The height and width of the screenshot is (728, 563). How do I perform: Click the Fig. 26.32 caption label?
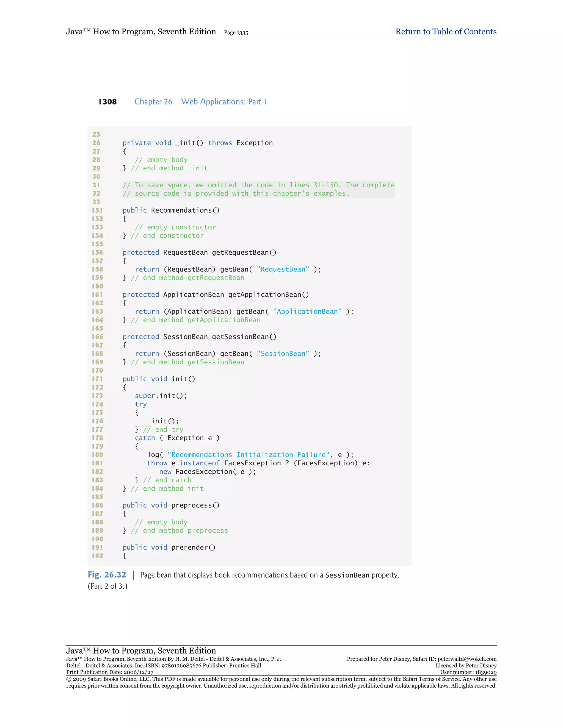click(107, 575)
